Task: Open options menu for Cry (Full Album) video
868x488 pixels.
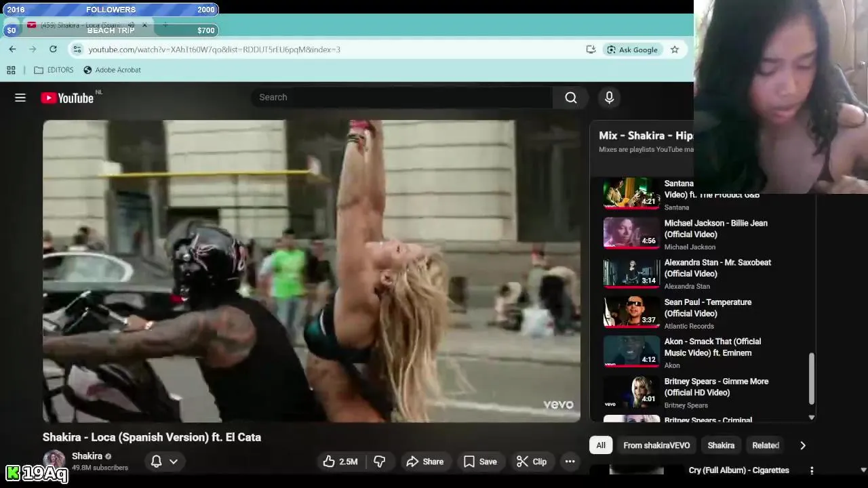Action: pyautogui.click(x=812, y=470)
